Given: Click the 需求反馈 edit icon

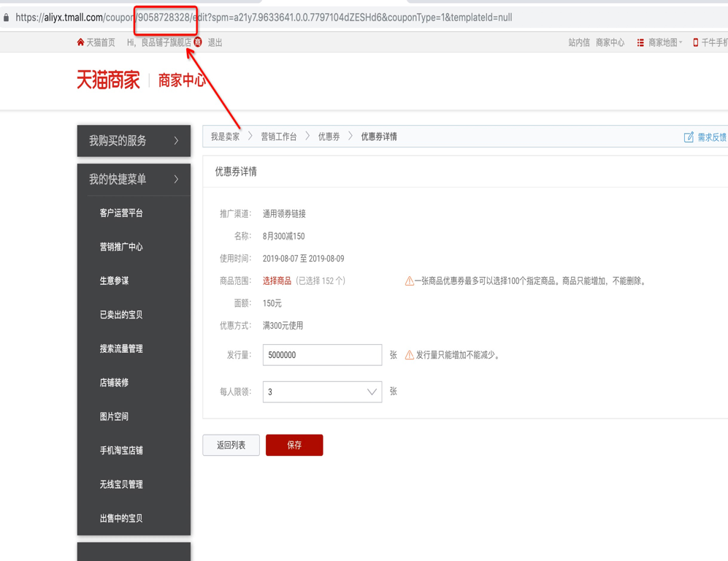Looking at the screenshot, I should [689, 137].
